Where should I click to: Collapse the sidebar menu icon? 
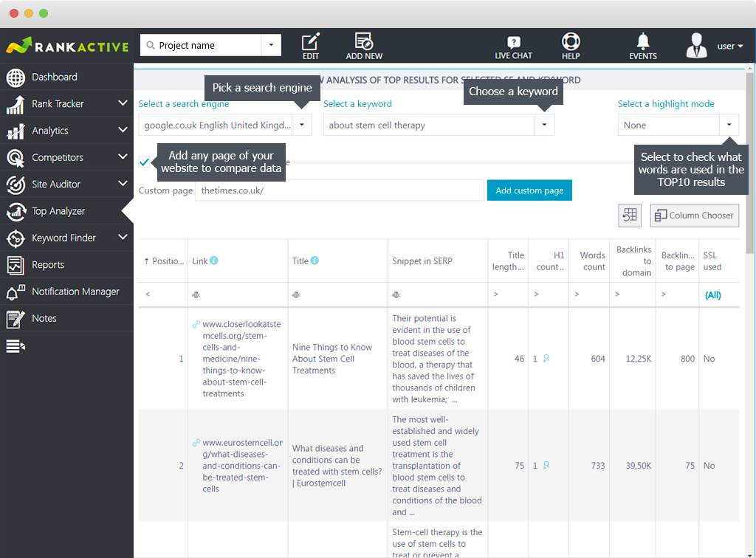pos(16,346)
